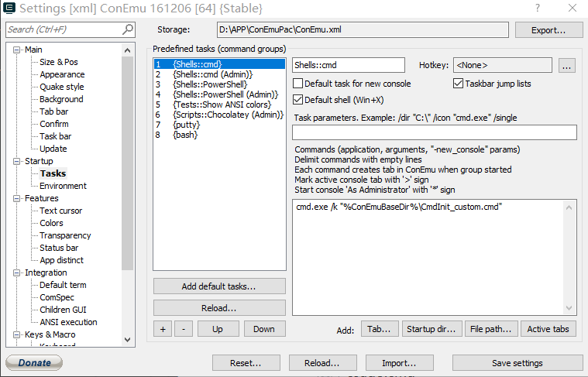The image size is (588, 377).
Task: Click the Reset... button
Action: coord(246,363)
